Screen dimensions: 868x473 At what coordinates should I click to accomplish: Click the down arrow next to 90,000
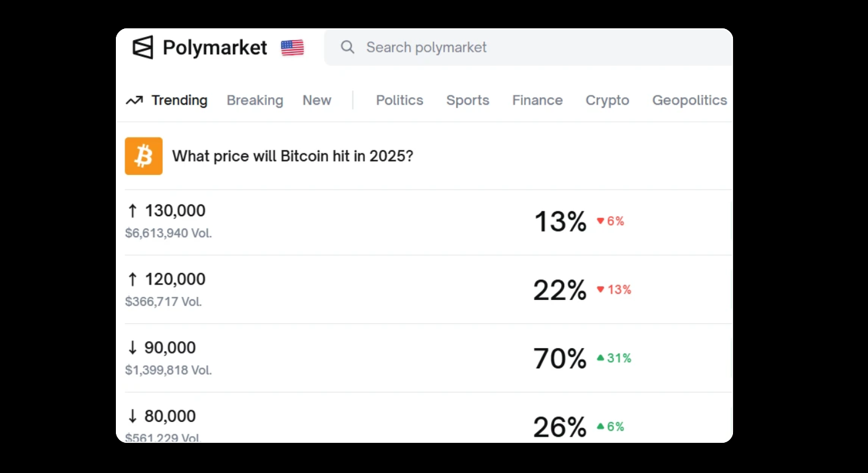pos(132,347)
